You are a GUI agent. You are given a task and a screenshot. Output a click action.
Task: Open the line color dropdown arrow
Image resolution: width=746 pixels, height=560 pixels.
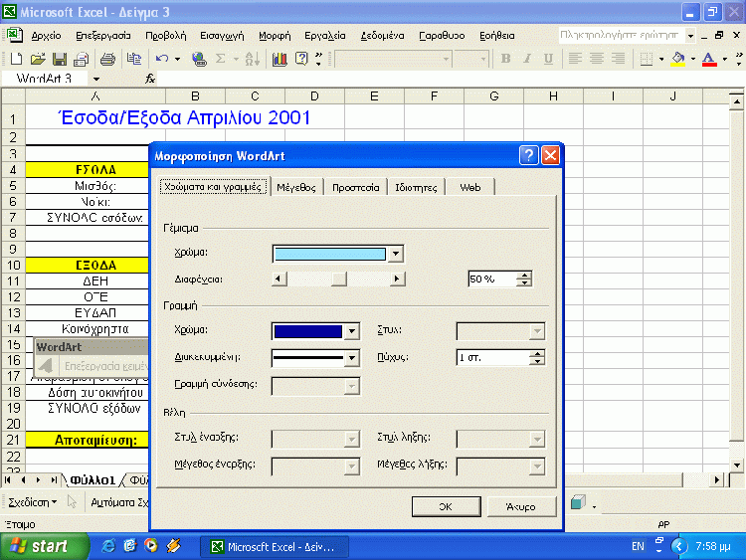click(351, 331)
